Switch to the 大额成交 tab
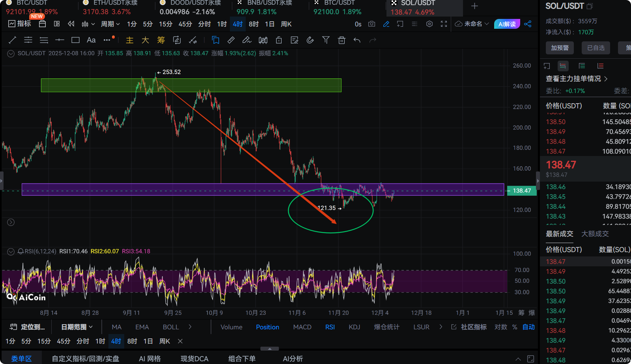Screen dimensions: 631x364 click(595, 234)
